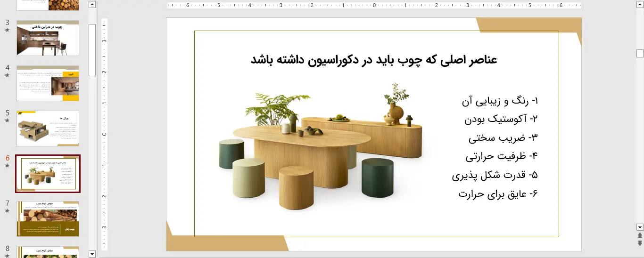Click the slide editor vertical scrollbar thumb

[640, 53]
